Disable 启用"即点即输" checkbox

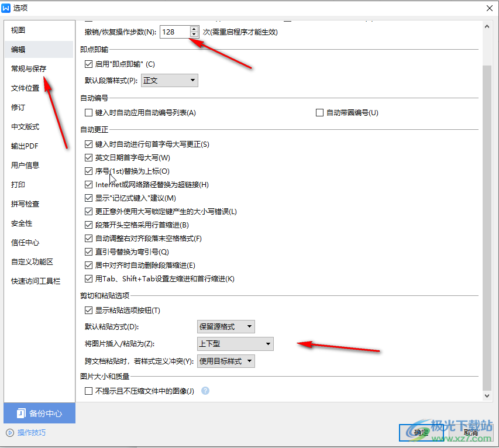89,64
